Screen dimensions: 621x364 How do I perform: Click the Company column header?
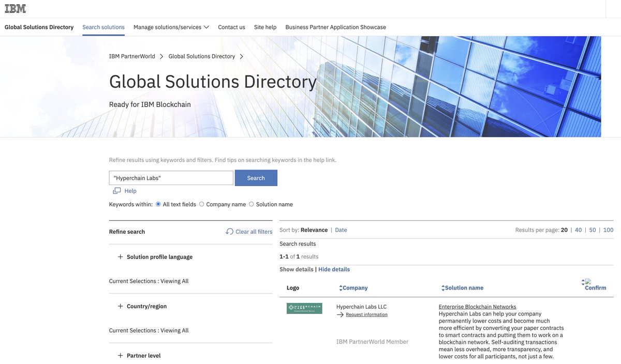[355, 288]
